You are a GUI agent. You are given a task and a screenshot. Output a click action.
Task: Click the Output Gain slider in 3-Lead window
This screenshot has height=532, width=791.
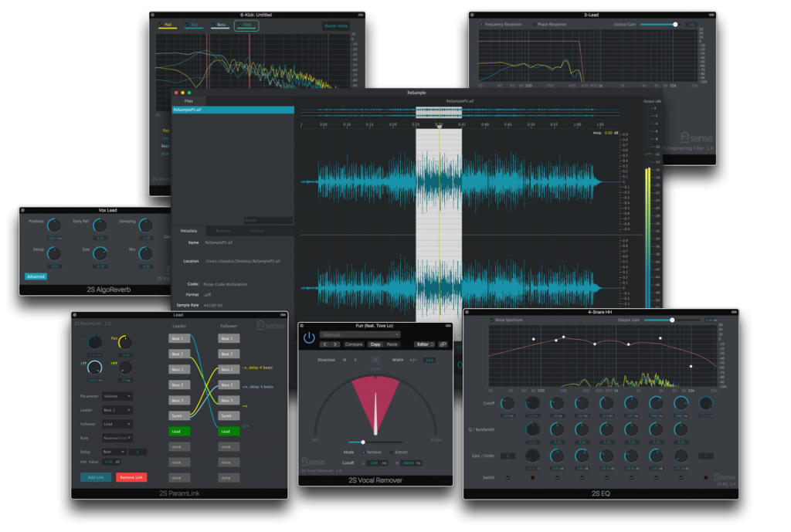[x=661, y=24]
